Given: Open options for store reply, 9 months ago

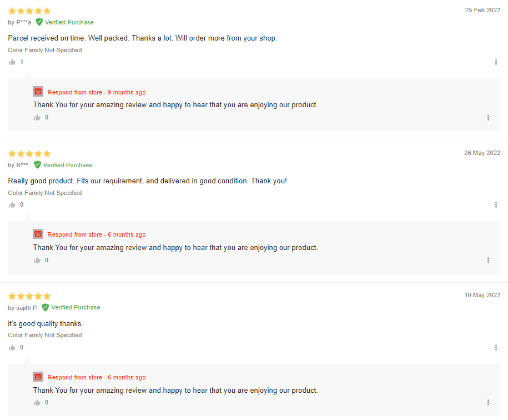Looking at the screenshot, I should (488, 118).
